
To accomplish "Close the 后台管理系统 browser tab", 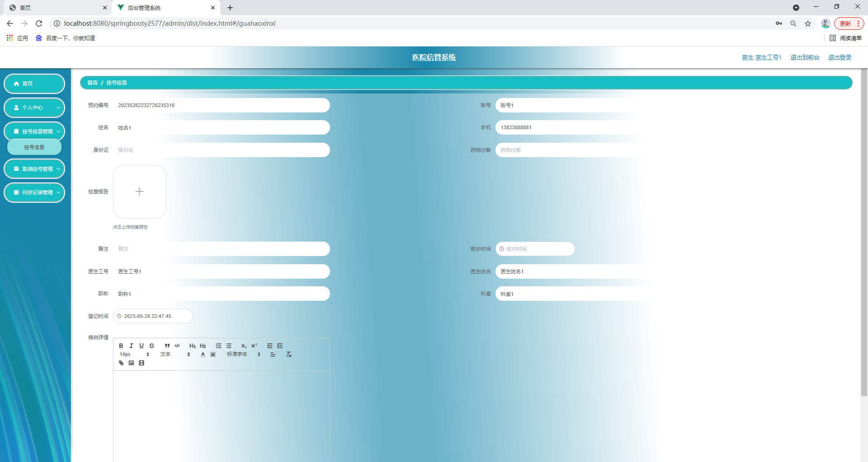I will [x=213, y=8].
